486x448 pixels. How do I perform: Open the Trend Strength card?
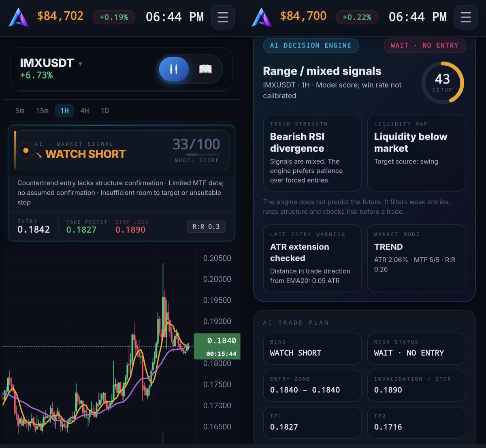click(x=312, y=153)
